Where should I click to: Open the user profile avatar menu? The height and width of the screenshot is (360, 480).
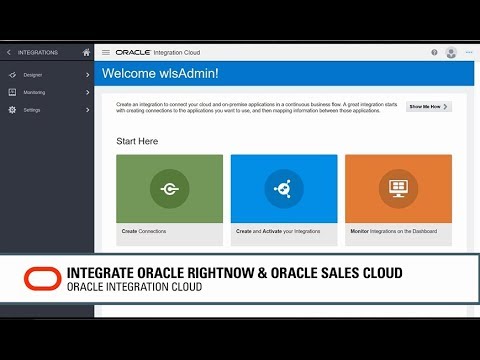point(451,53)
